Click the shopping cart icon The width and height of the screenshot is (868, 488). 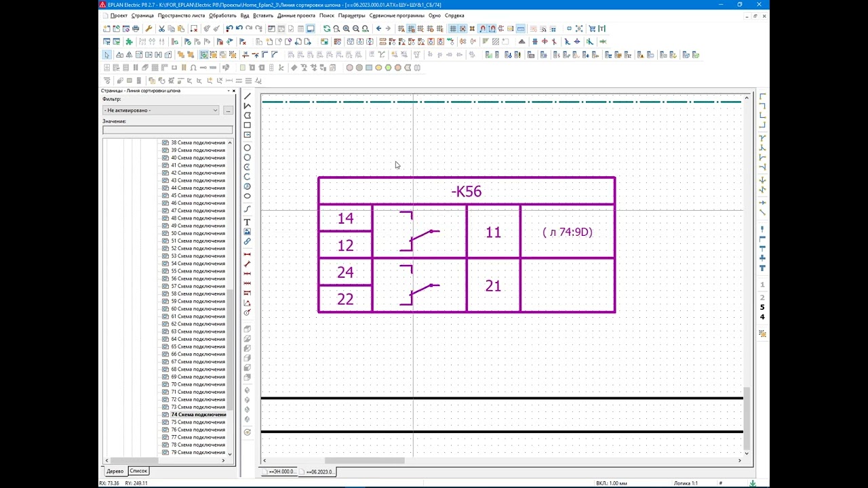click(592, 28)
